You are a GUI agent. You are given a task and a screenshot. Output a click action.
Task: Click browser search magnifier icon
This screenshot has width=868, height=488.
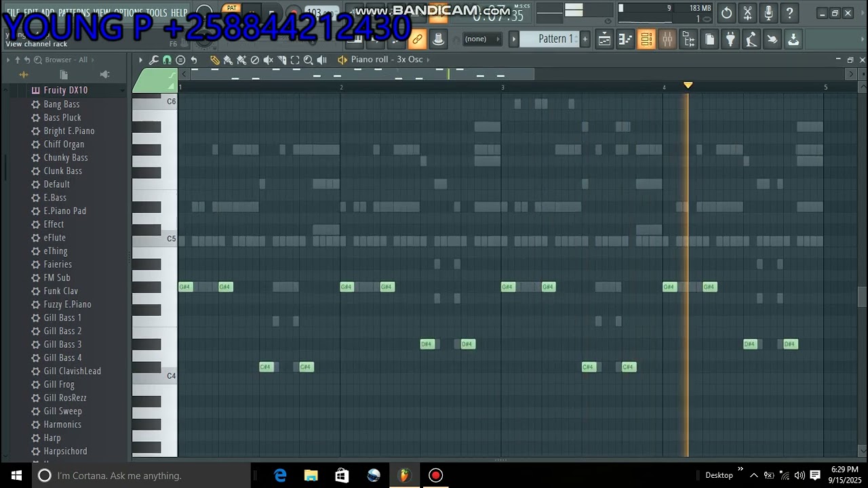coord(38,60)
